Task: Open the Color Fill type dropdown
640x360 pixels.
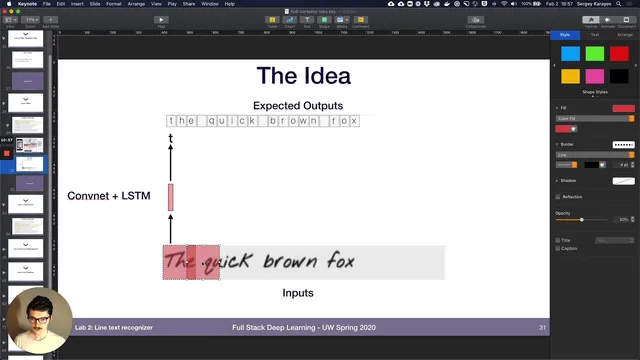Action: click(x=595, y=118)
